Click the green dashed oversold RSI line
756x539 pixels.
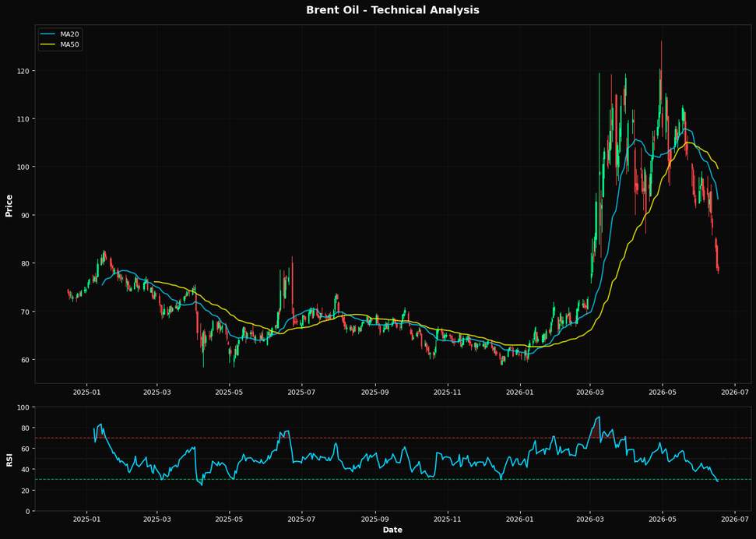(x=392, y=479)
